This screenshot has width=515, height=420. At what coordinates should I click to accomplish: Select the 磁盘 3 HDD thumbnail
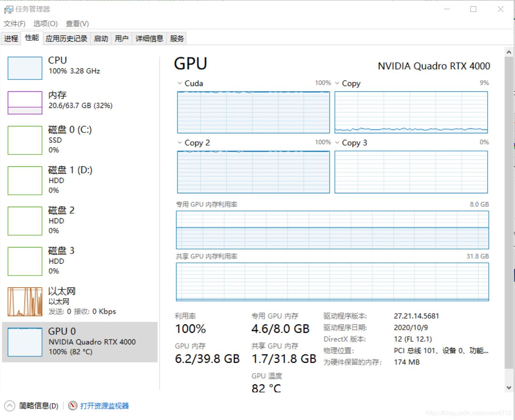click(25, 261)
